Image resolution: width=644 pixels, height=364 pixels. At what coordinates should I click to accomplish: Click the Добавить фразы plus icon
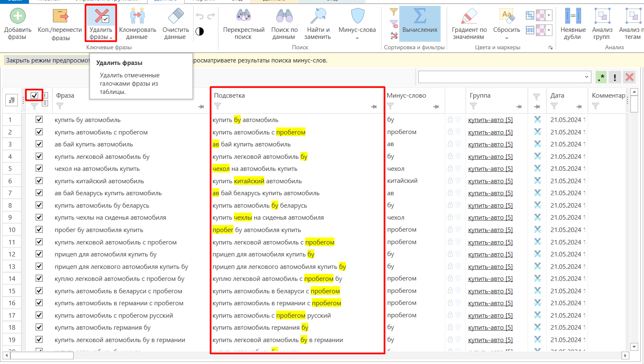pos(17,17)
